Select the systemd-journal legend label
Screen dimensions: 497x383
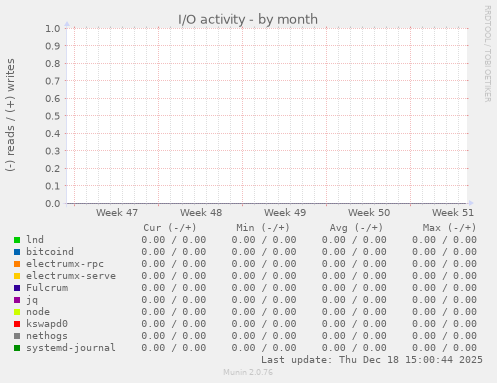pyautogui.click(x=71, y=348)
